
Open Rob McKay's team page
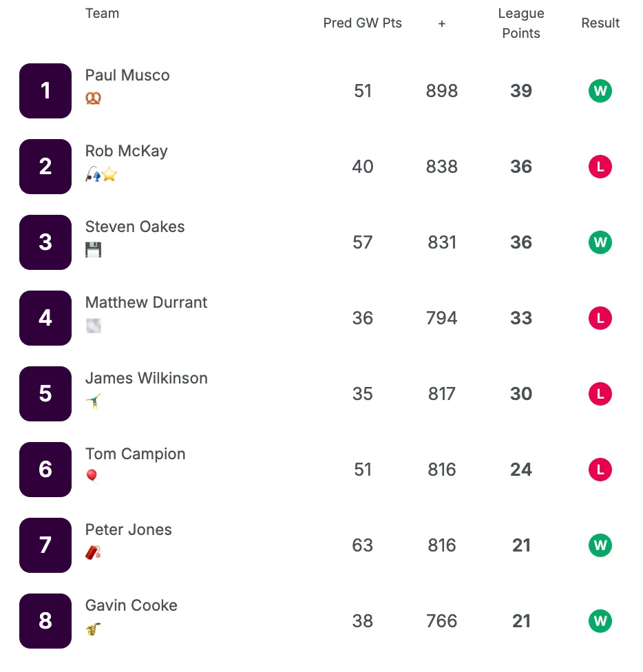pyautogui.click(x=127, y=151)
